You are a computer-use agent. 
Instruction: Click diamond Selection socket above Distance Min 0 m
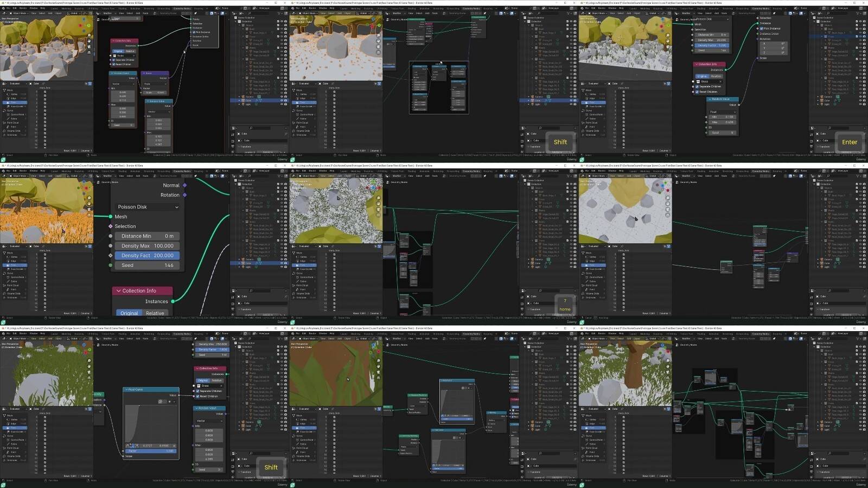click(x=111, y=226)
